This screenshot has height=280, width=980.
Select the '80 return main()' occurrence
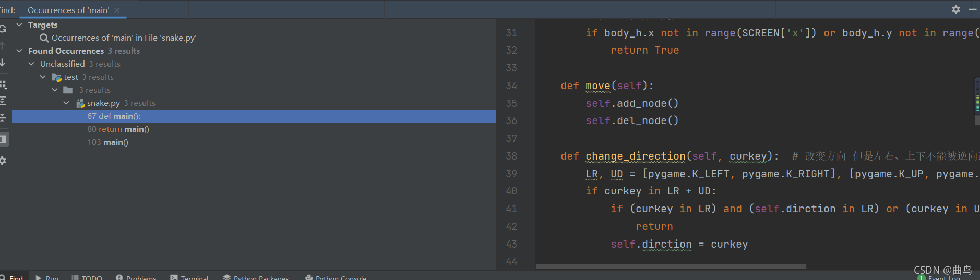pyautogui.click(x=118, y=129)
